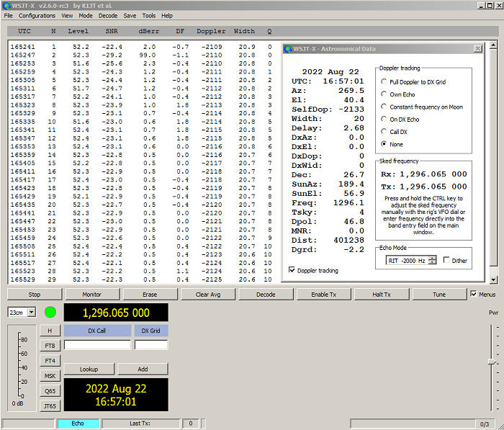Image resolution: width=504 pixels, height=430 pixels.
Task: Open the Mode menu
Action: point(86,16)
